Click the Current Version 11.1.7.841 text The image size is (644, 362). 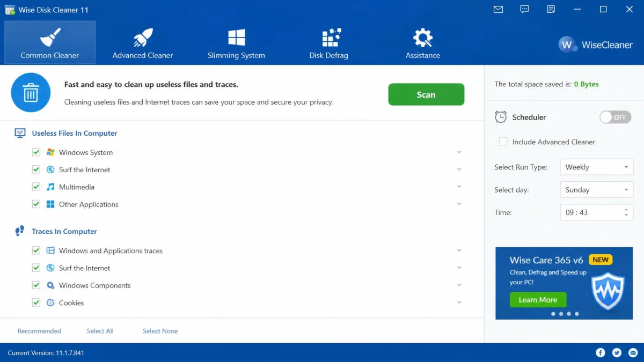coord(46,353)
